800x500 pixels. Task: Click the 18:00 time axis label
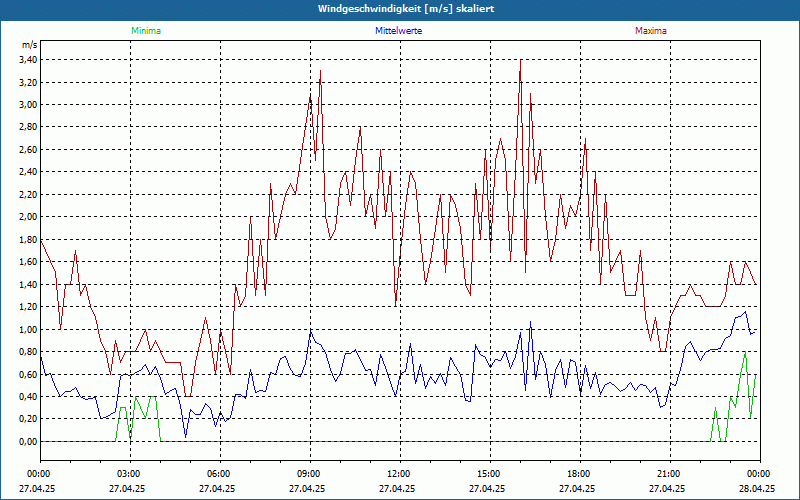580,474
